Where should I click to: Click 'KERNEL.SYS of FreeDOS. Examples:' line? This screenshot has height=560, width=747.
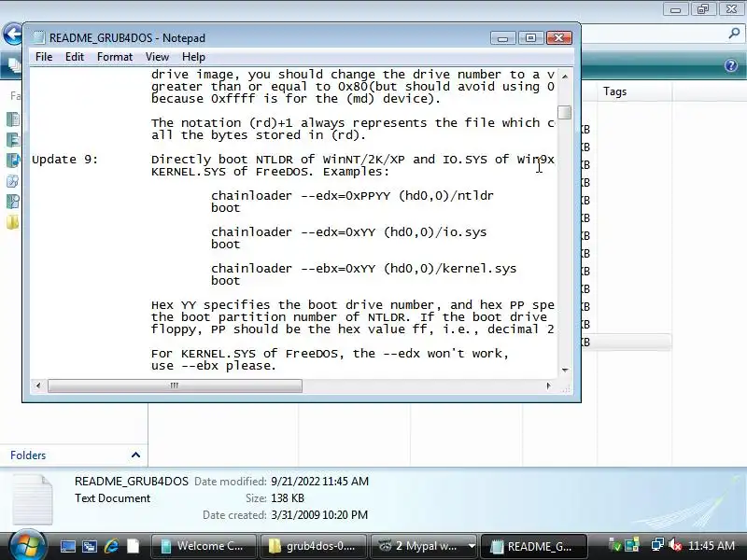pos(270,172)
